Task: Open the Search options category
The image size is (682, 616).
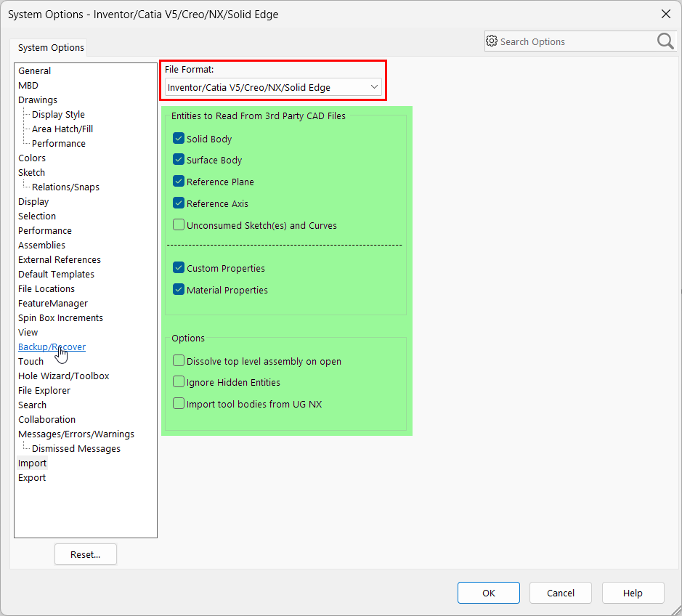Action: [x=32, y=405]
